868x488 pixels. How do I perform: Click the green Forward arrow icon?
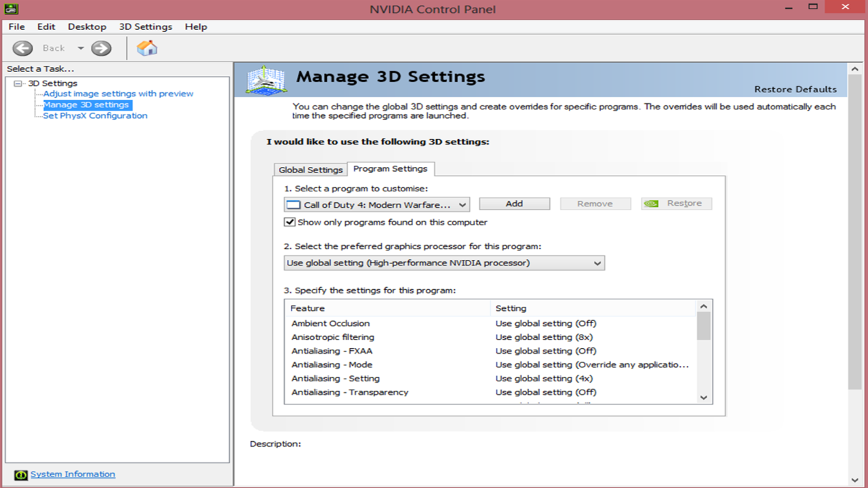click(101, 48)
